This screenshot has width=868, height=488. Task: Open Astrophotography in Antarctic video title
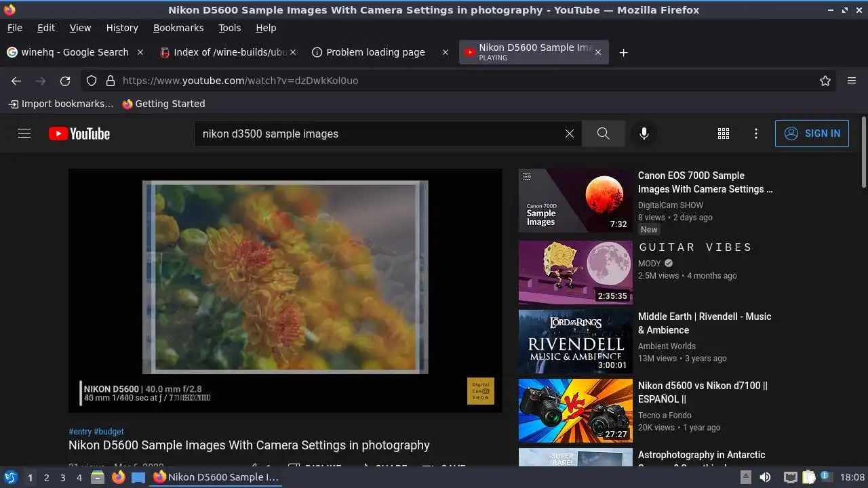(702, 460)
